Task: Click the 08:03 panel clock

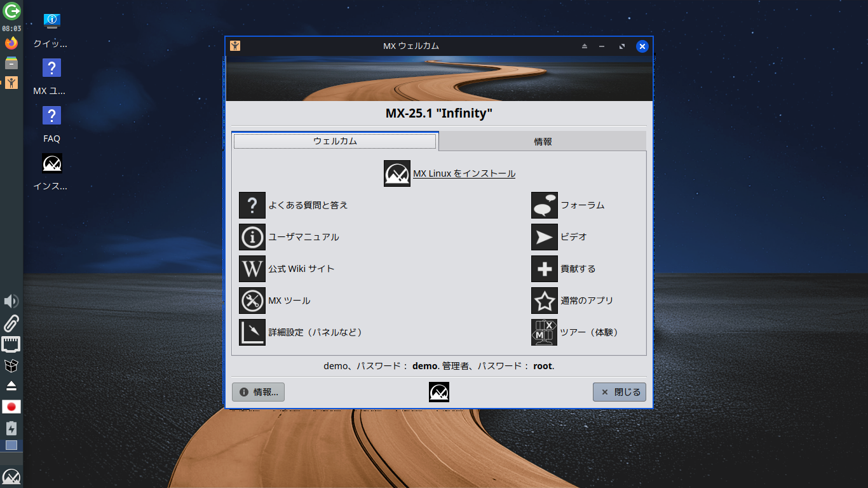Action: tap(11, 29)
